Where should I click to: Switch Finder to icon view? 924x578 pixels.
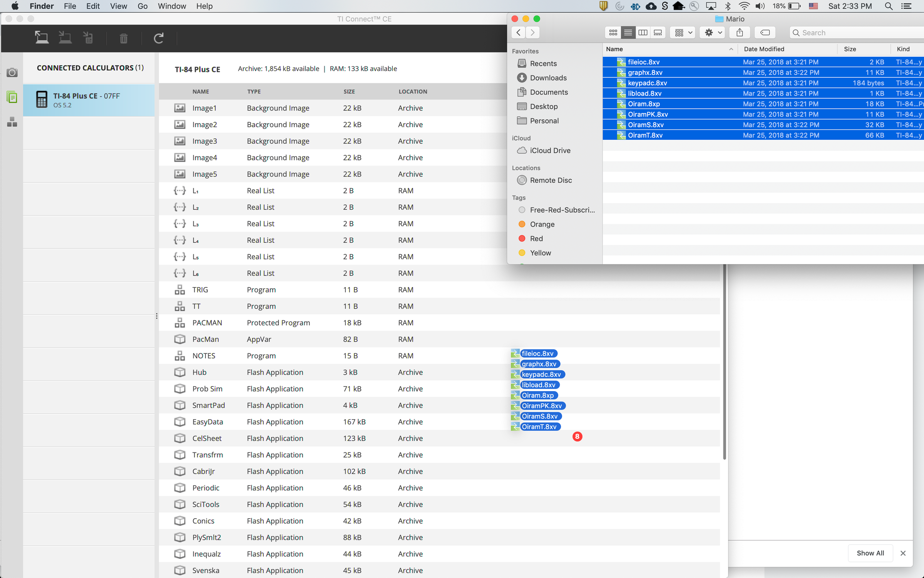coord(613,32)
